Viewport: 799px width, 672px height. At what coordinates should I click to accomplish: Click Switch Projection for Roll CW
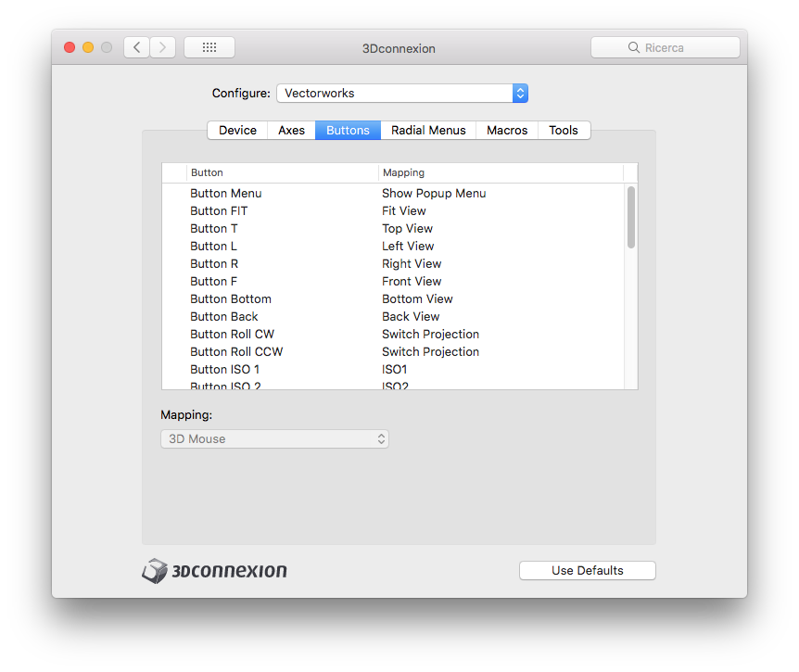[431, 335]
